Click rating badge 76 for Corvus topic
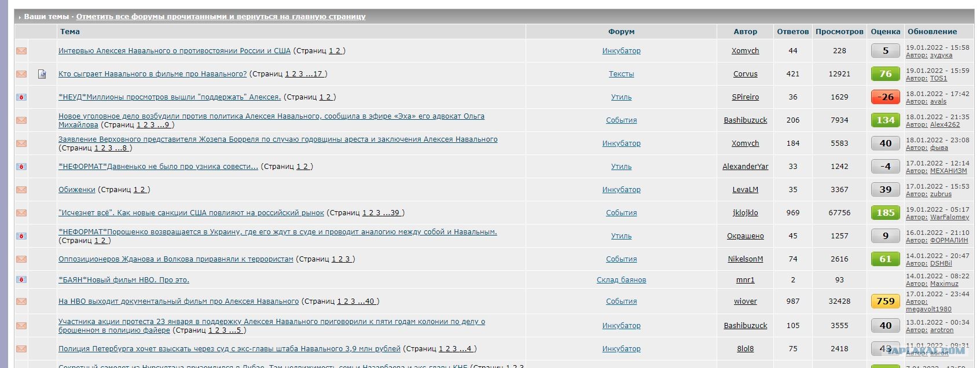The height and width of the screenshot is (368, 980). [x=886, y=74]
